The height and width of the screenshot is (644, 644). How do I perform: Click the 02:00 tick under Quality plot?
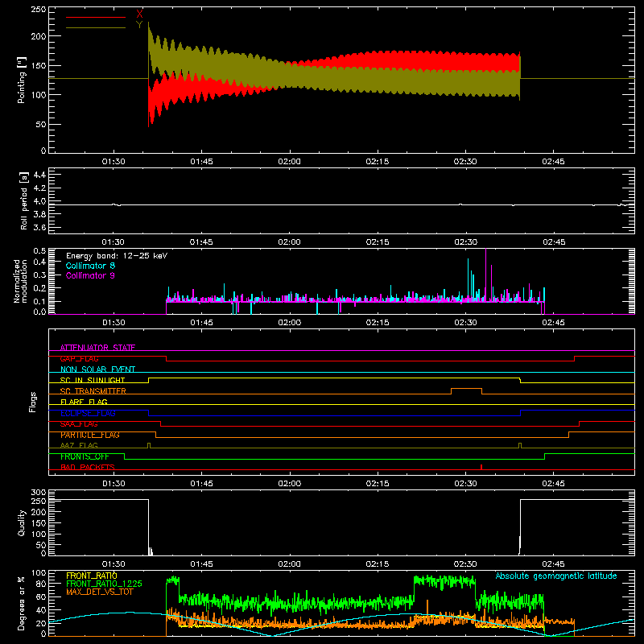pyautogui.click(x=289, y=564)
